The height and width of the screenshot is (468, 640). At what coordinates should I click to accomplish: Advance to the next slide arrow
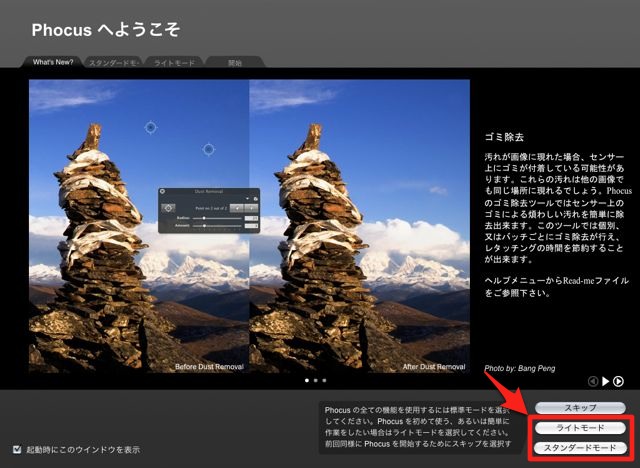tap(618, 381)
